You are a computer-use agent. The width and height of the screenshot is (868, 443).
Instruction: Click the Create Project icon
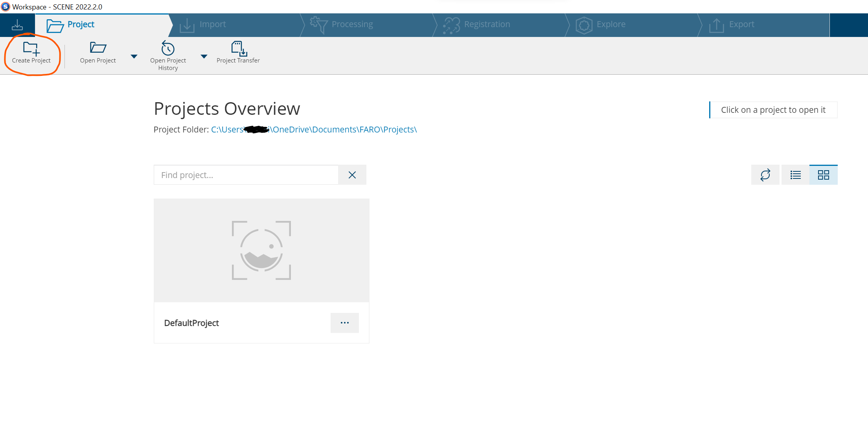tap(31, 49)
